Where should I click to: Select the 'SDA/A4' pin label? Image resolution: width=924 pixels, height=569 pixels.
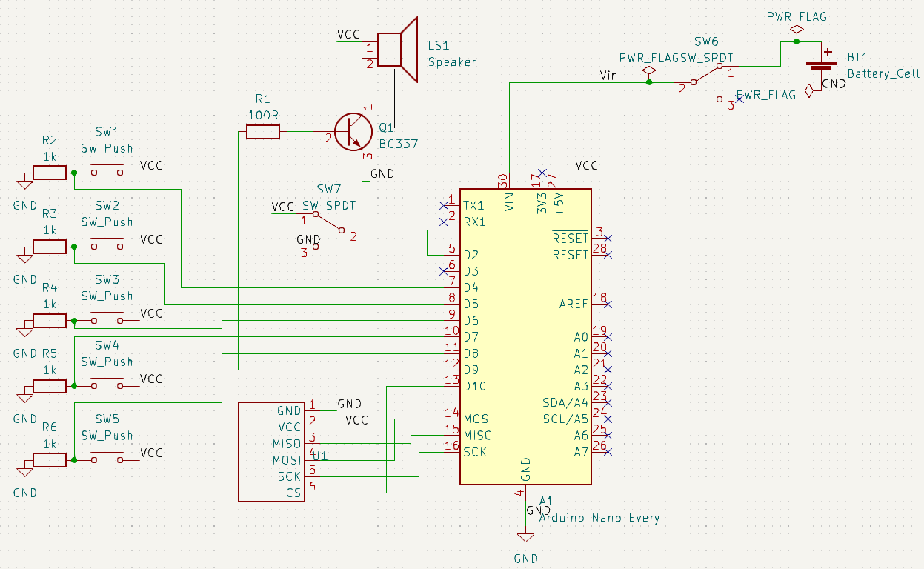pos(565,402)
